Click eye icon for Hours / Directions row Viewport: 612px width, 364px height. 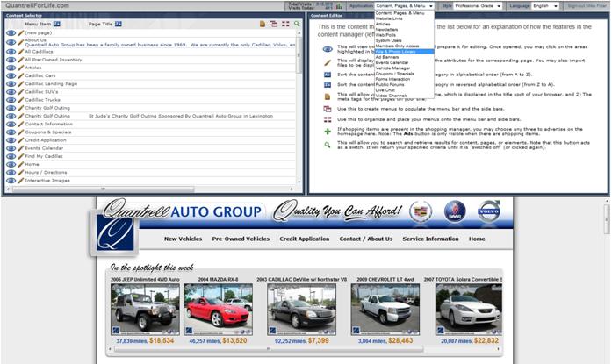(x=11, y=172)
